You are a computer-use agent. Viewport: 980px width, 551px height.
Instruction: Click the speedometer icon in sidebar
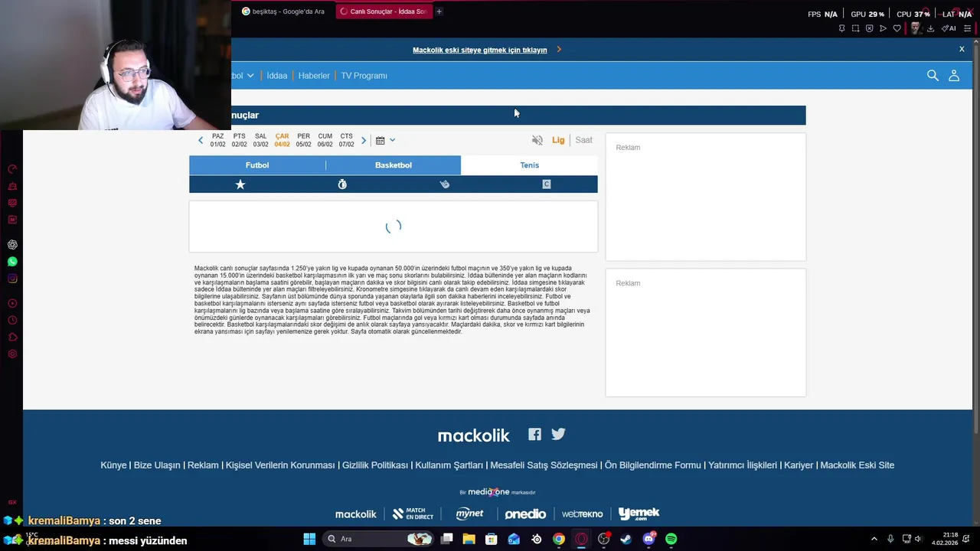[12, 169]
